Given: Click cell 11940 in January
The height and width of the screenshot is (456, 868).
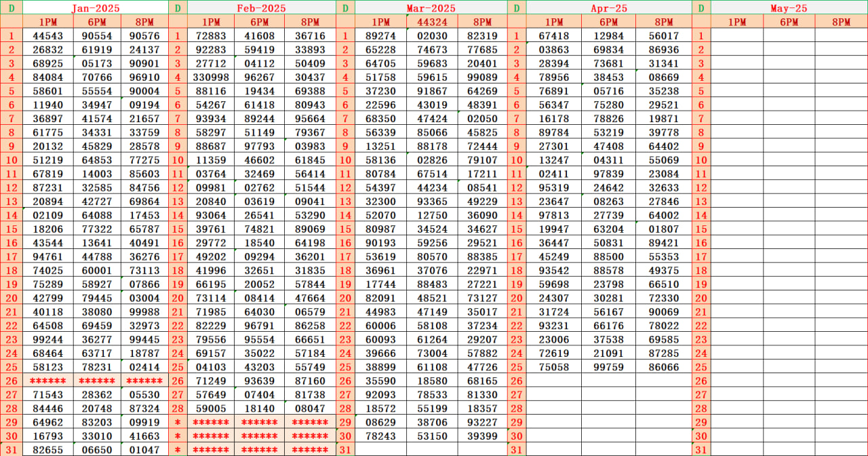Looking at the screenshot, I should [x=47, y=104].
